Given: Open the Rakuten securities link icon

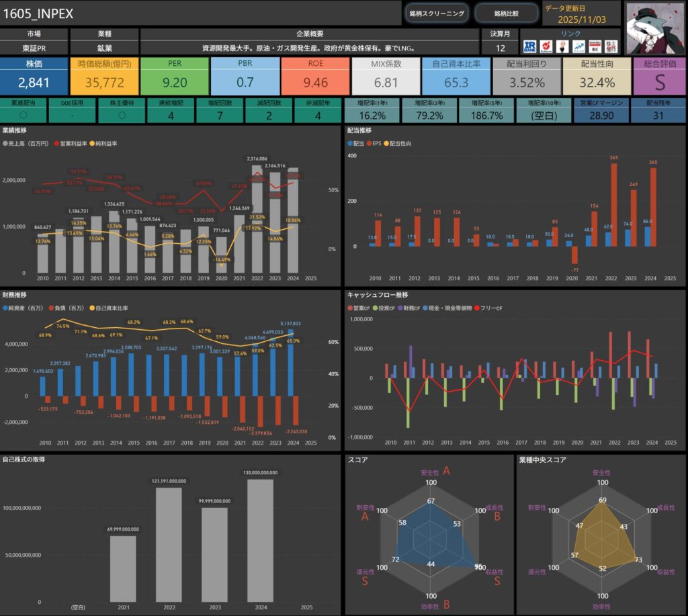Looking at the screenshot, I should coord(546,46).
